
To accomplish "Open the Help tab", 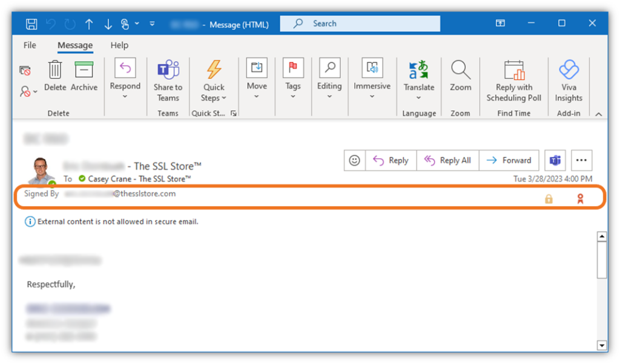I will (119, 45).
